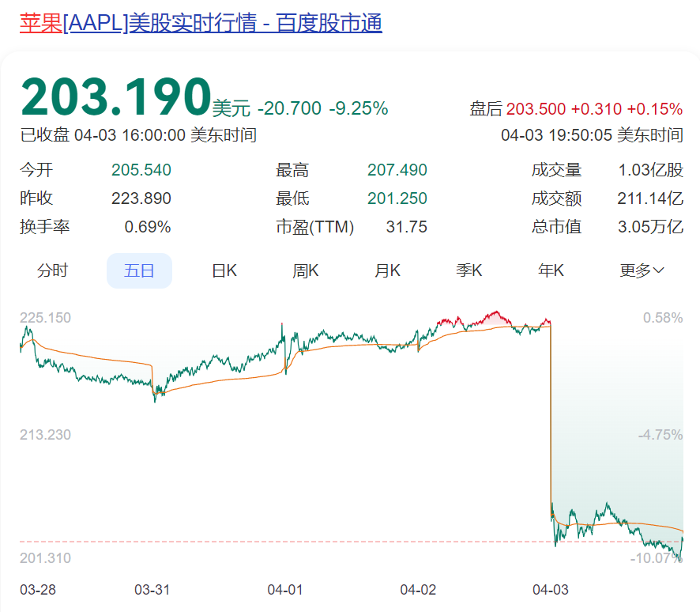This screenshot has width=700, height=612.
Task: Click the after-hours change +0.15%
Action: tap(654, 109)
